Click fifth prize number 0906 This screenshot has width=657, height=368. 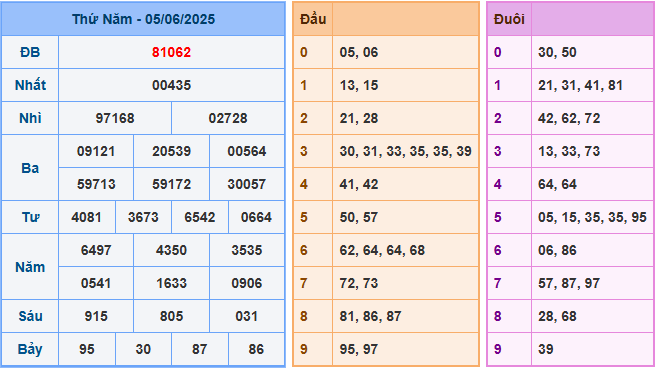point(247,283)
